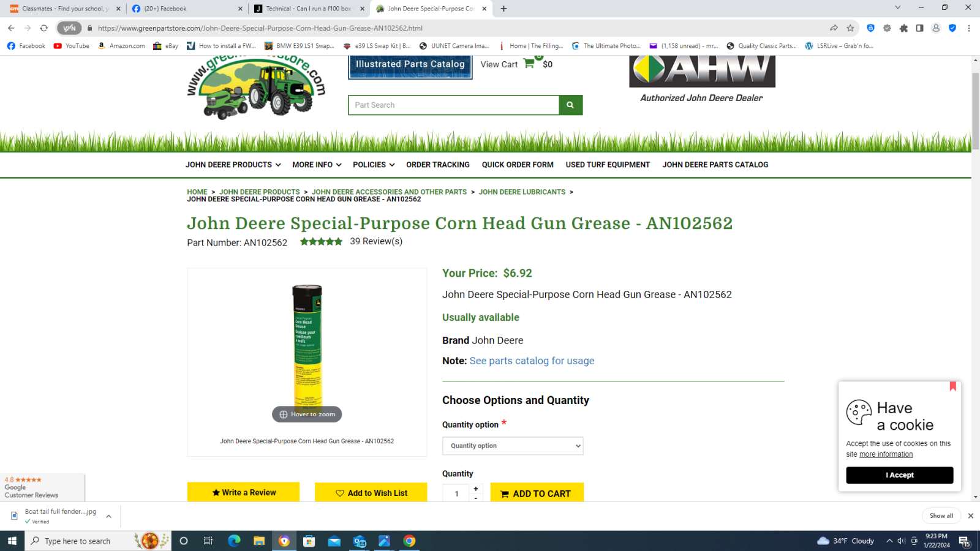The height and width of the screenshot is (551, 980).
Task: Open the Quantity option dropdown
Action: [513, 446]
